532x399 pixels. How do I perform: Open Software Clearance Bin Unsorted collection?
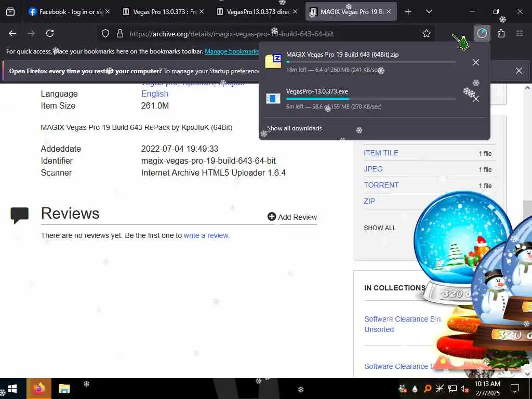[403, 324]
